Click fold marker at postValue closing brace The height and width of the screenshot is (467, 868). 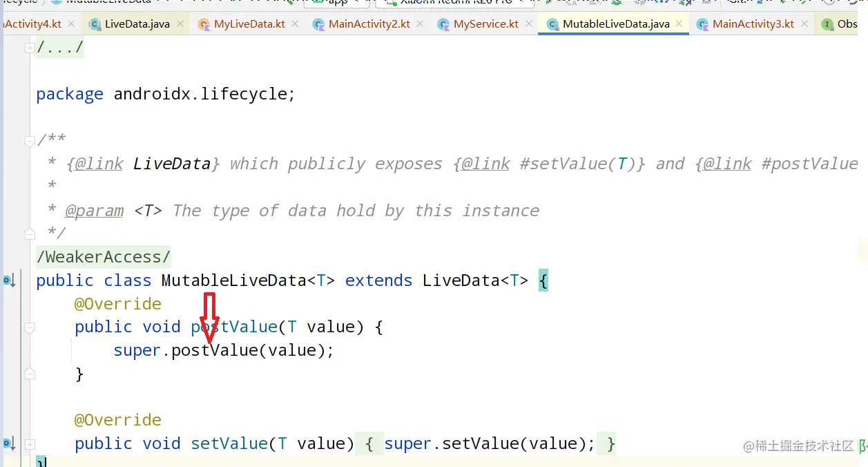[30, 374]
